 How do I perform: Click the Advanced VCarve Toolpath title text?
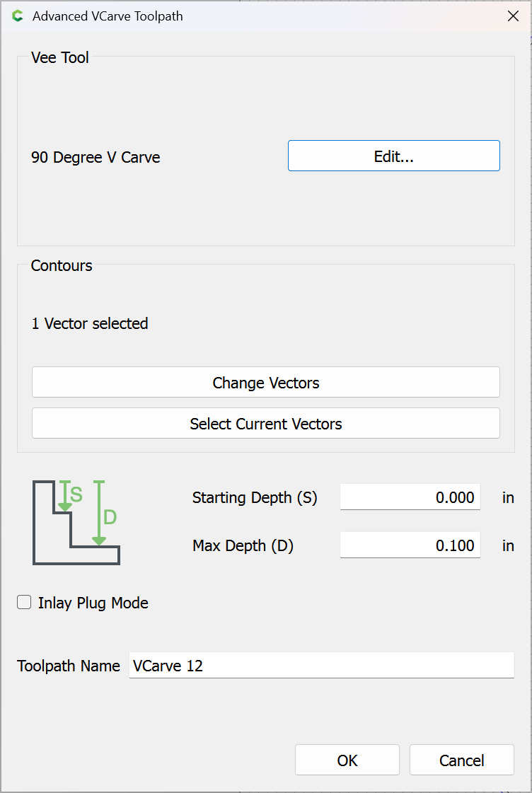pos(108,16)
